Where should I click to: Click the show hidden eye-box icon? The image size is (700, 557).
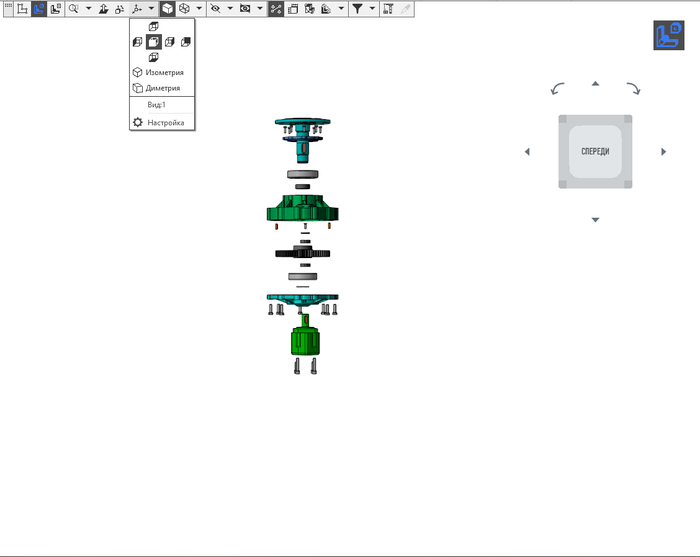click(245, 9)
